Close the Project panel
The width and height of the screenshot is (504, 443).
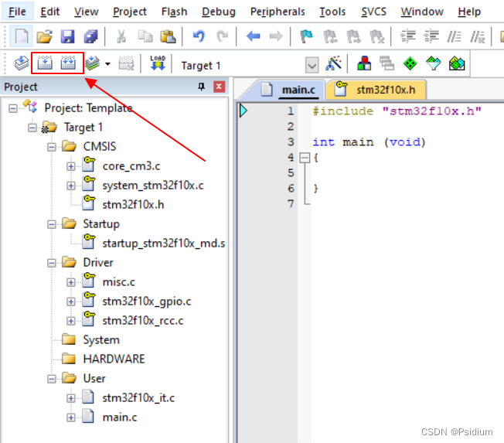(x=220, y=87)
